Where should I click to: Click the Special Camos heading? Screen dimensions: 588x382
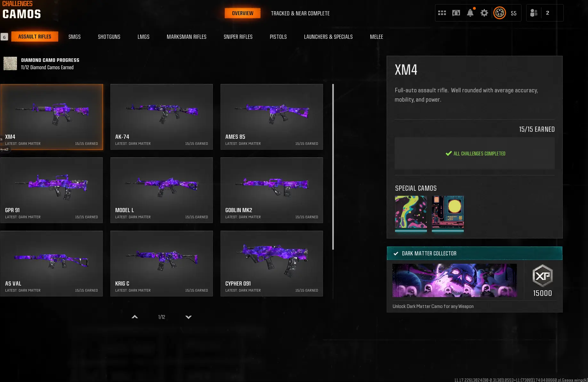click(x=416, y=188)
